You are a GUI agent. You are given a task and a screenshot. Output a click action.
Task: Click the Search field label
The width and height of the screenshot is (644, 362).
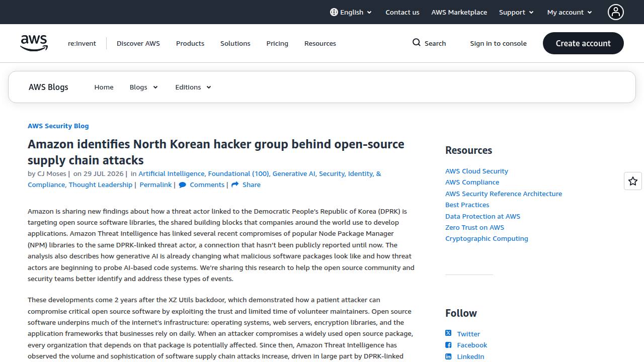pos(435,43)
